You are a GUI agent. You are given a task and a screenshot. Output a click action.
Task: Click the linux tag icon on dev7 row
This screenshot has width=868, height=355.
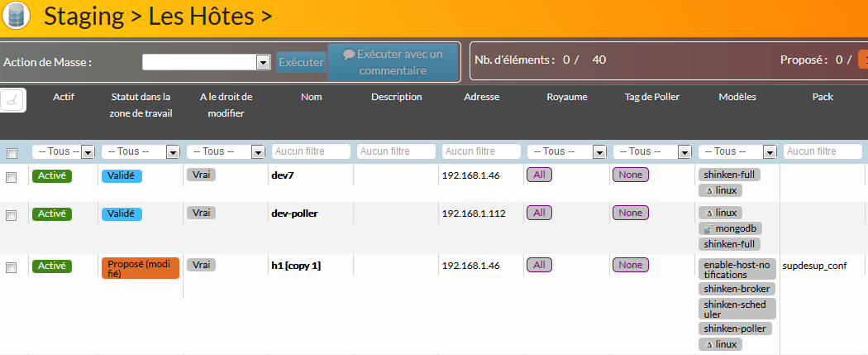tap(708, 190)
